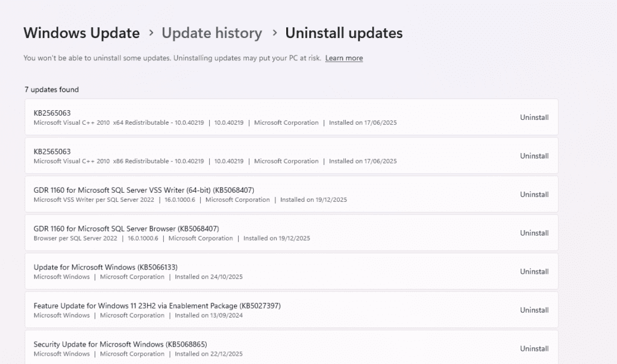Viewport: 617px width, 364px height.
Task: Uninstall Update for Microsoft Windows KB5066133
Action: pyautogui.click(x=534, y=272)
